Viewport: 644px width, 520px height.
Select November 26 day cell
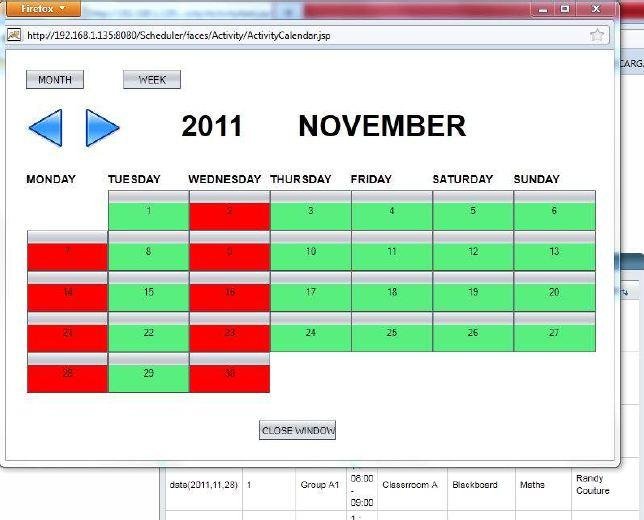click(x=473, y=332)
